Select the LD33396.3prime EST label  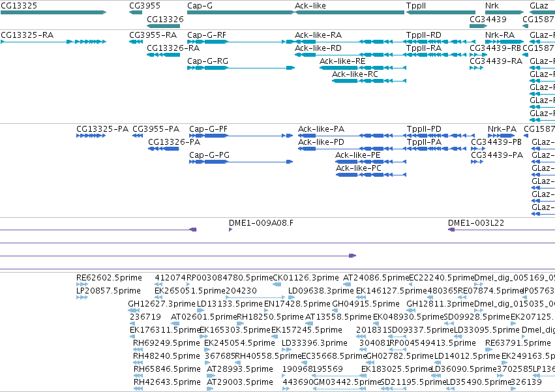314,343
